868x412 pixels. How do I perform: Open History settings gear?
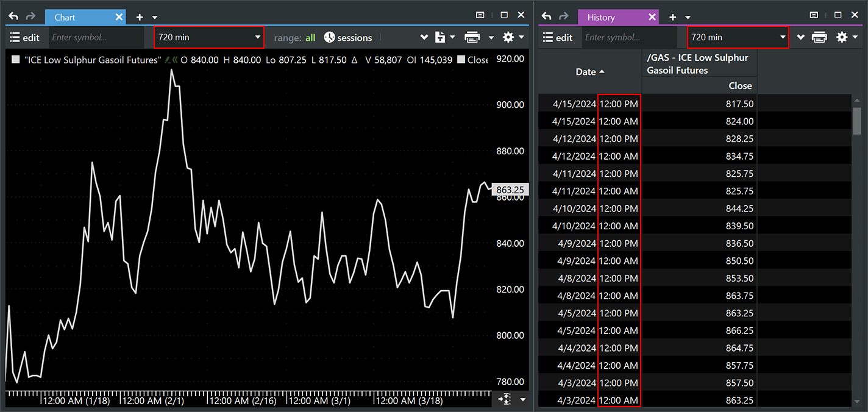click(842, 38)
